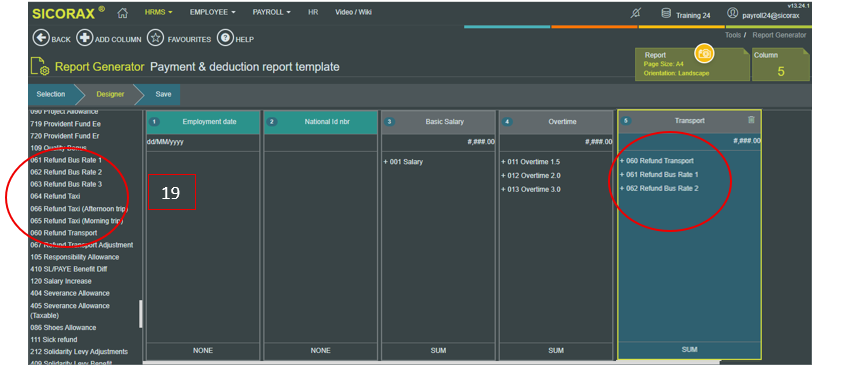Click the Favourites star icon

coord(156,38)
